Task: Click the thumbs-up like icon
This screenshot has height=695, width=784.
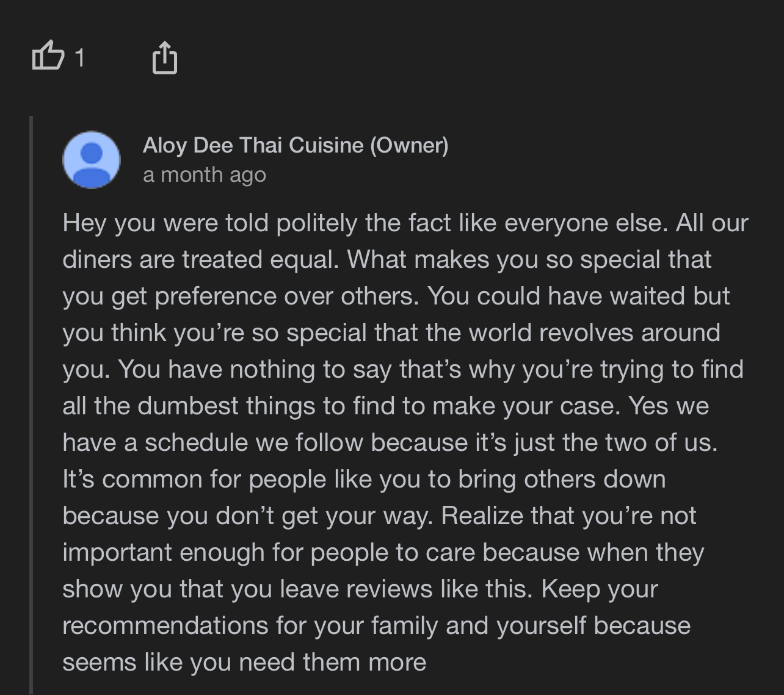Action: pyautogui.click(x=48, y=56)
